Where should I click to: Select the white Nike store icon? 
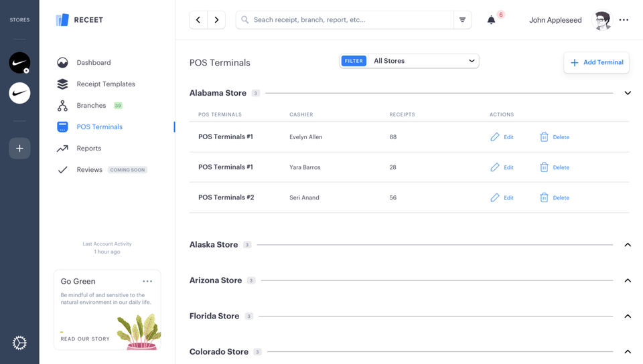click(19, 93)
